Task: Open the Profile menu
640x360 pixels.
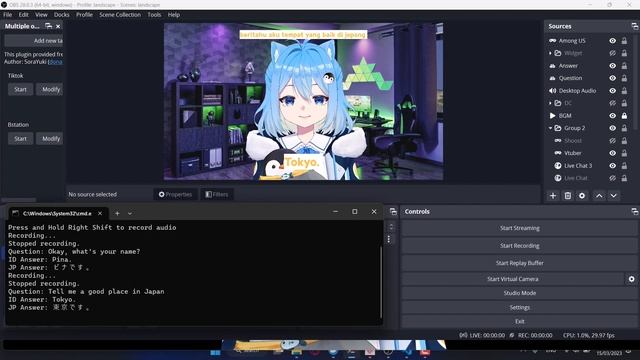Action: point(84,15)
